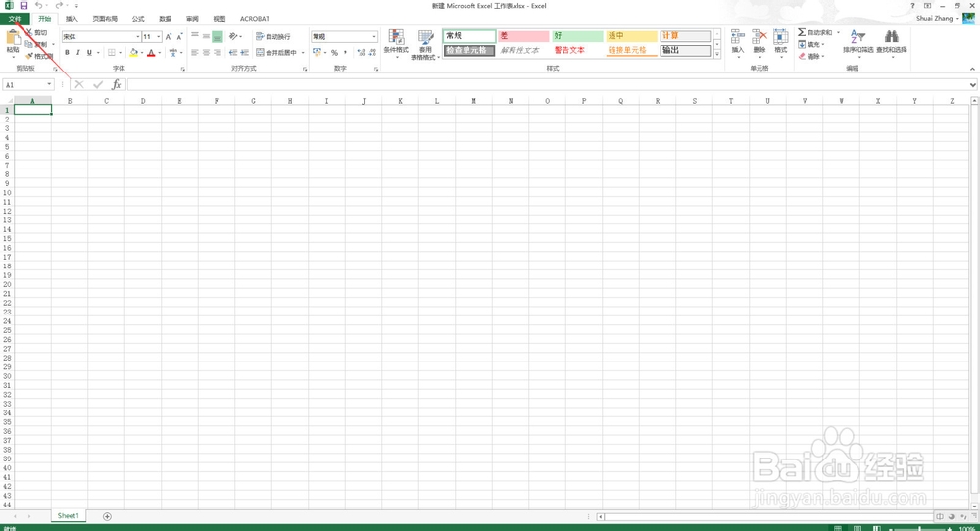The width and height of the screenshot is (980, 531).
Task: Click the Insert cells (插入) icon
Action: [x=738, y=37]
